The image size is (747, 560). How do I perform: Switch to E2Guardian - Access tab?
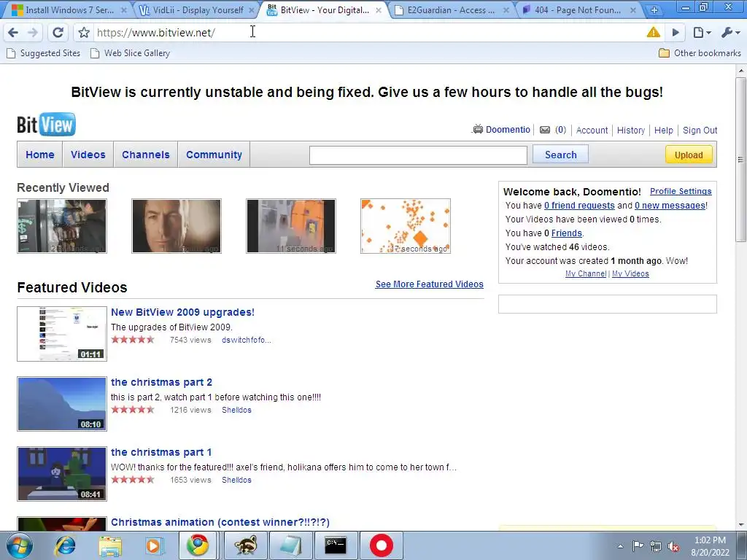[451, 10]
